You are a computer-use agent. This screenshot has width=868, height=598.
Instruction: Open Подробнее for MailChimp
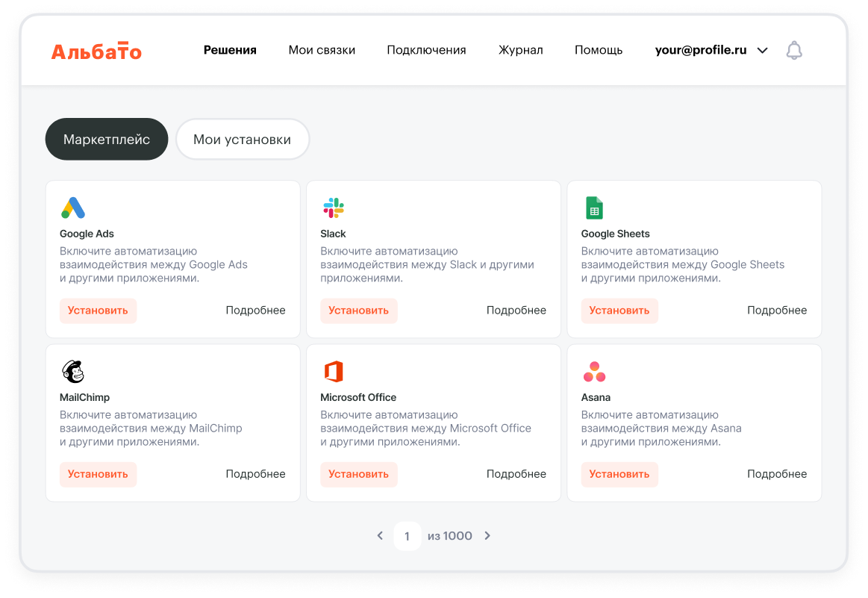pyautogui.click(x=255, y=473)
